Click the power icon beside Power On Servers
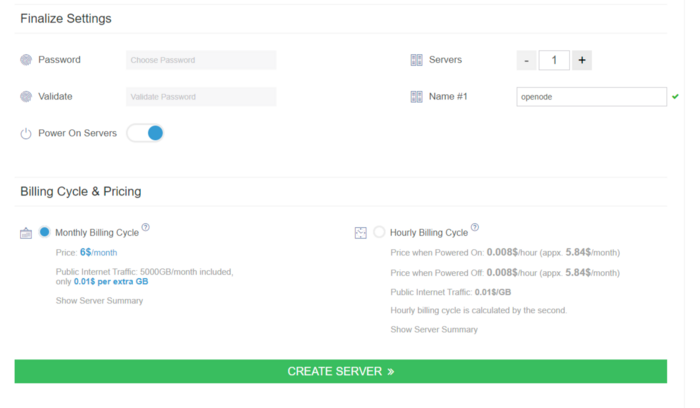Screen dimensions: 700x408 [x=26, y=134]
